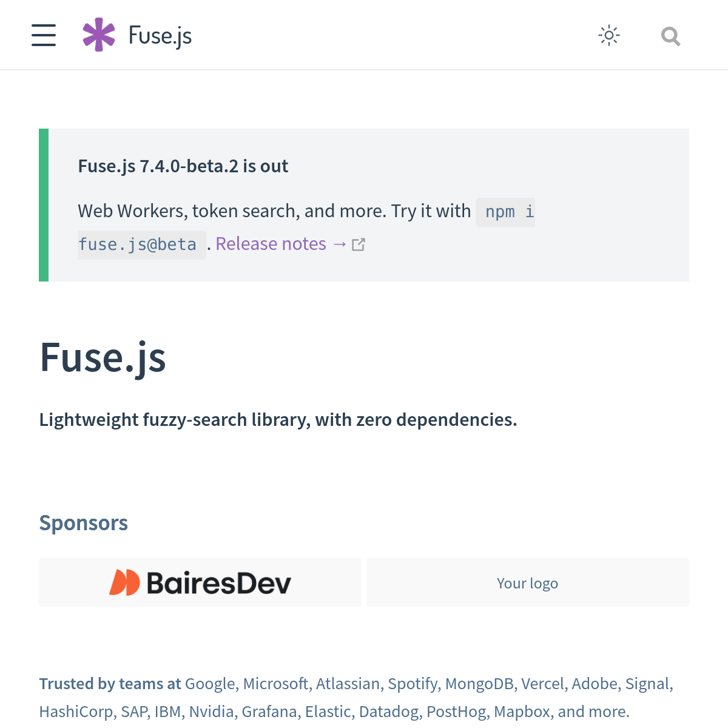This screenshot has height=728, width=728.
Task: Open the Spotify link
Action: [x=413, y=683]
